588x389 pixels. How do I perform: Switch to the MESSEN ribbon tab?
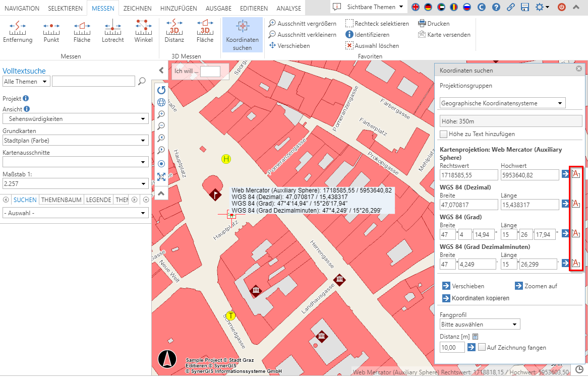103,8
